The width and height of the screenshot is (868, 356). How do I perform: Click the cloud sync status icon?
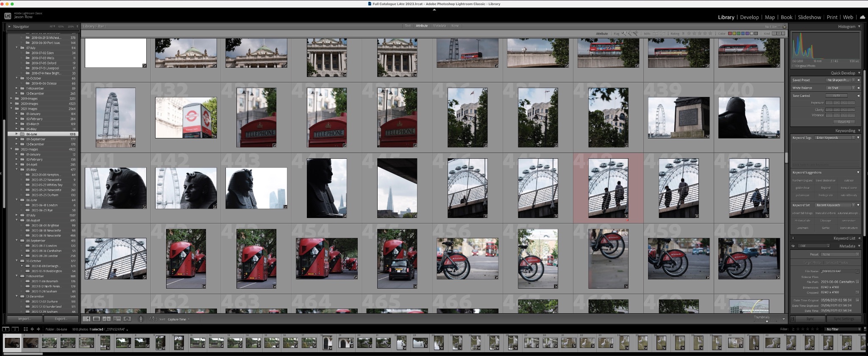tap(862, 17)
